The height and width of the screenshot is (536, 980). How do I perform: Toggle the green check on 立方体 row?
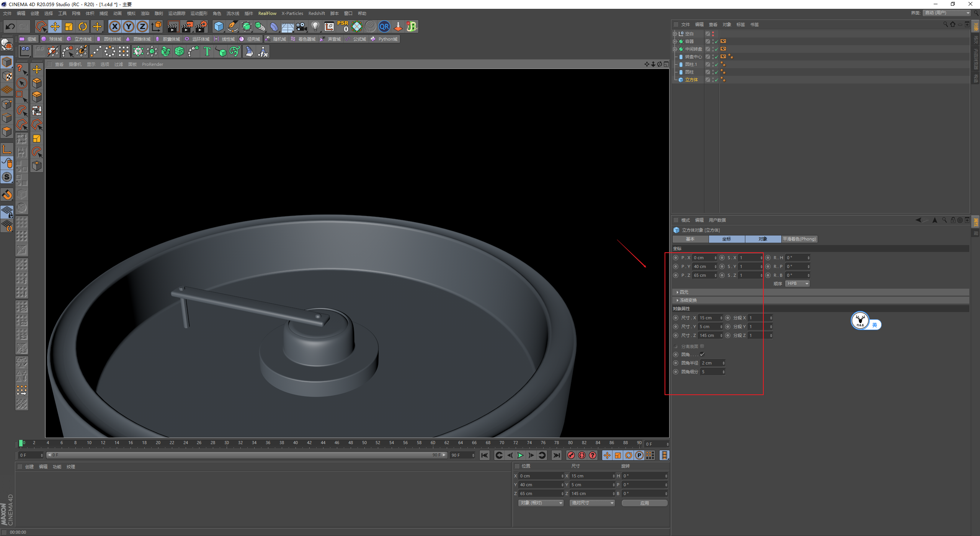(x=717, y=80)
